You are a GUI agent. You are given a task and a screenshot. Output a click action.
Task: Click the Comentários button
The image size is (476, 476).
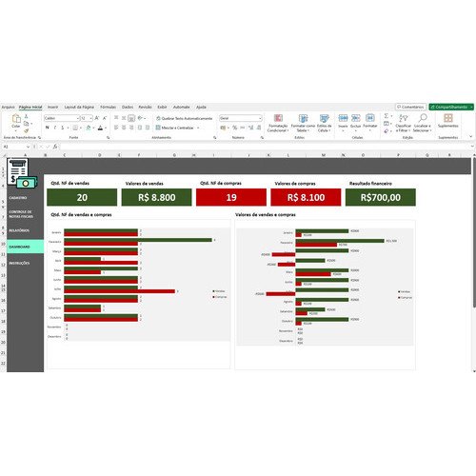[x=410, y=107]
